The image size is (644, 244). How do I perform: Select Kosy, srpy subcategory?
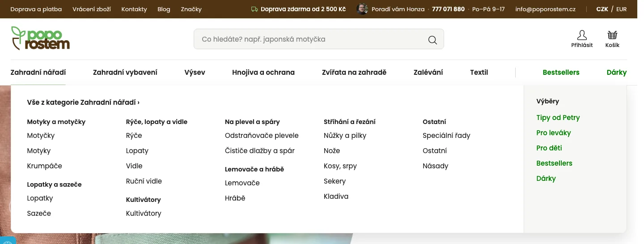click(340, 166)
